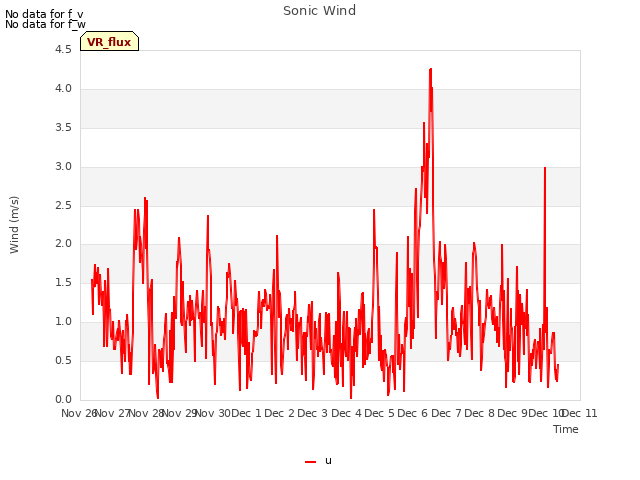Click the 'Nov 26' x-axis label
Image resolution: width=640 pixels, height=480 pixels.
[79, 413]
